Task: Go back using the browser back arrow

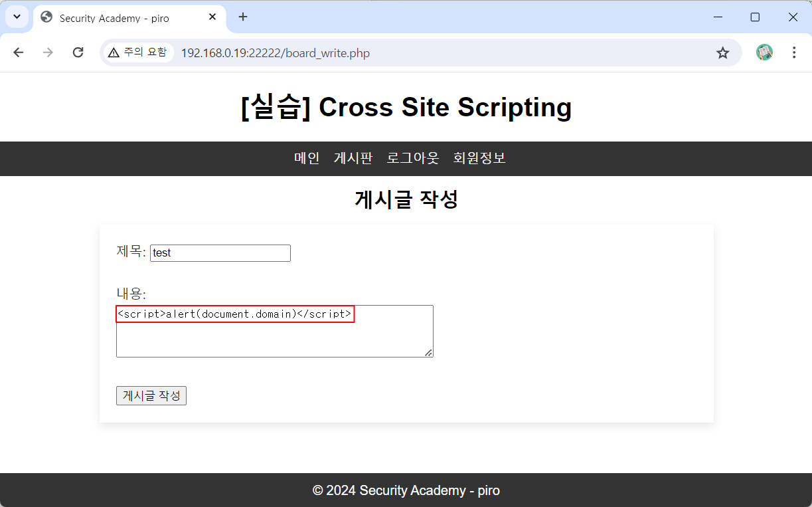Action: [19, 52]
